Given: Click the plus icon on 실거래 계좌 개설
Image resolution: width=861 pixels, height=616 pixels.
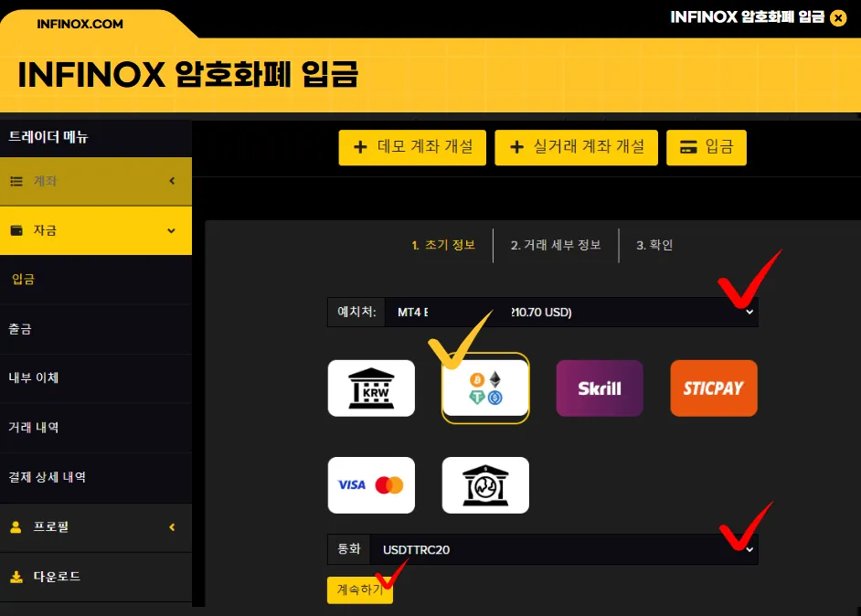Looking at the screenshot, I should (516, 147).
